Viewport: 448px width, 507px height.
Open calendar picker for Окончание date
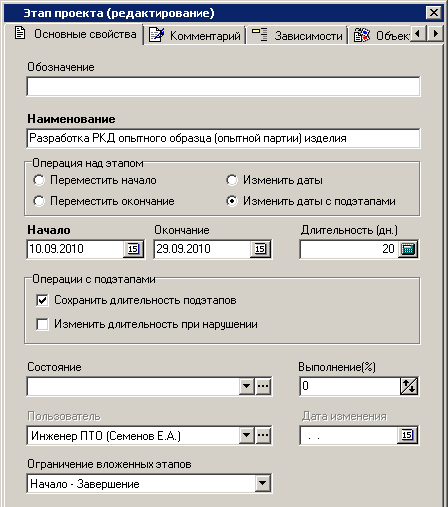(260, 249)
